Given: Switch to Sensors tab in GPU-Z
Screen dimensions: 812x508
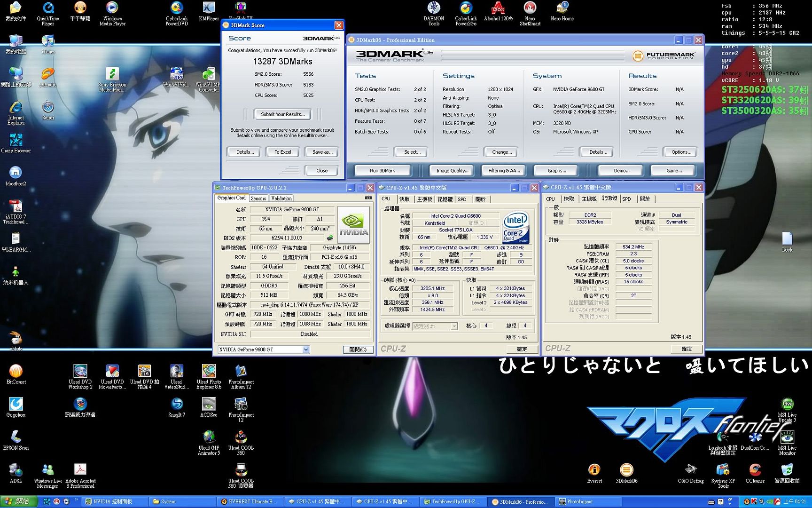Looking at the screenshot, I should (258, 198).
